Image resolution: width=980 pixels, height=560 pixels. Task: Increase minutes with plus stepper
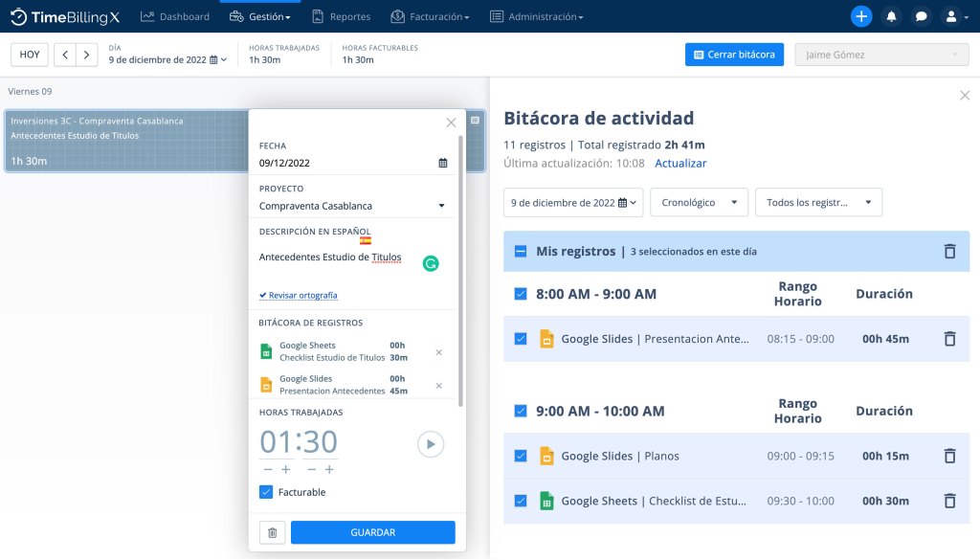coord(329,469)
